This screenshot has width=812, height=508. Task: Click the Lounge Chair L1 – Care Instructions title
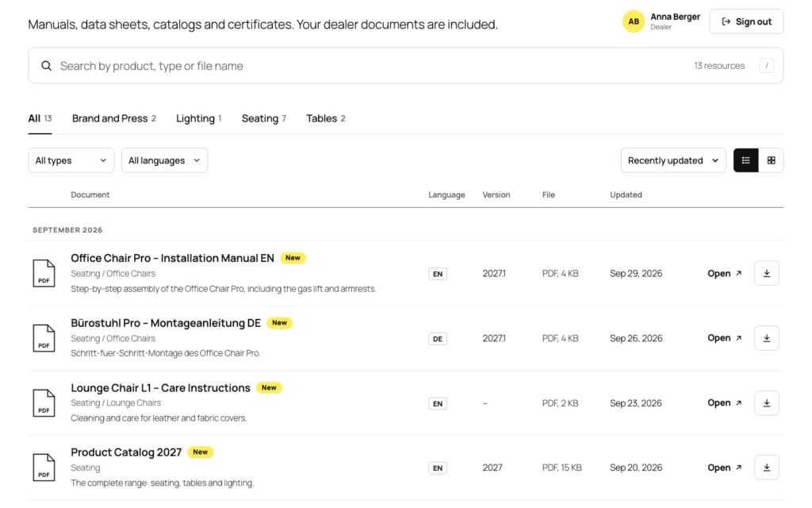[160, 387]
